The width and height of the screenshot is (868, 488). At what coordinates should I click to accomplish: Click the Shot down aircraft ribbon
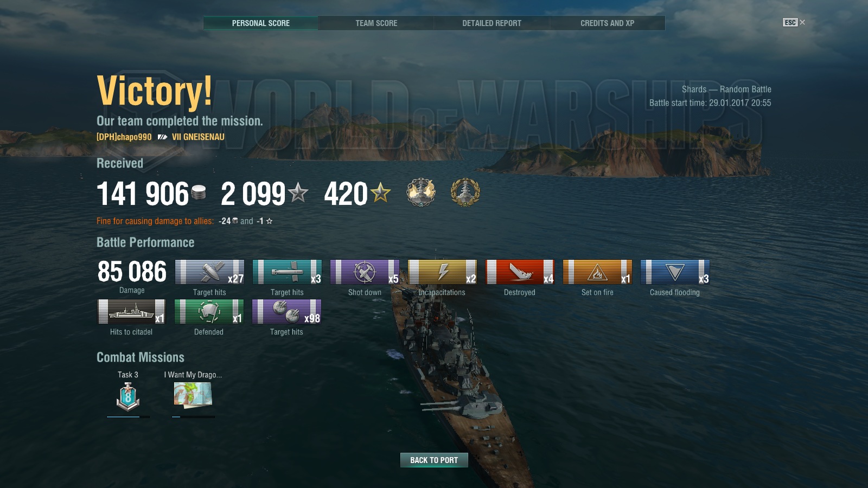[365, 272]
